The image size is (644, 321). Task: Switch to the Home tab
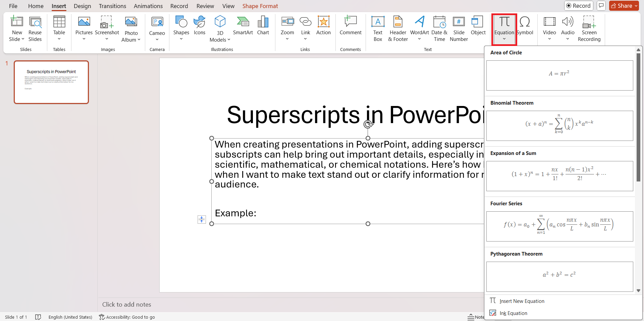coord(36,6)
